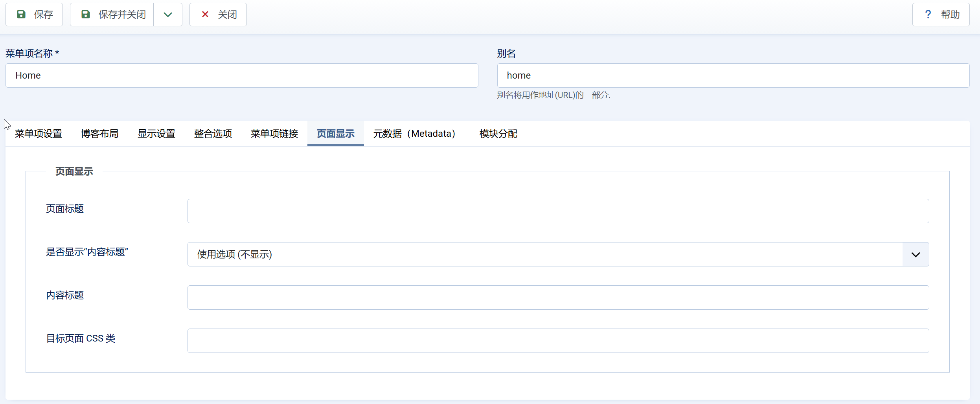Open the 模块分配 tab
980x404 pixels.
(x=498, y=134)
